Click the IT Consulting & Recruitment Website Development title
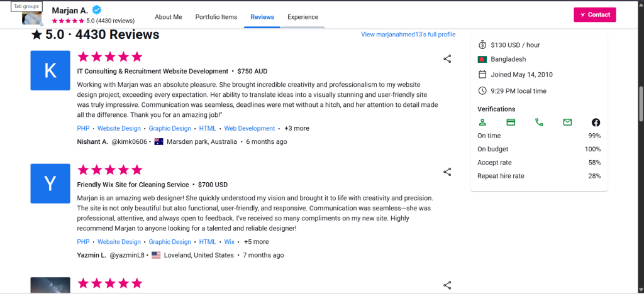The image size is (644, 294). tap(153, 72)
